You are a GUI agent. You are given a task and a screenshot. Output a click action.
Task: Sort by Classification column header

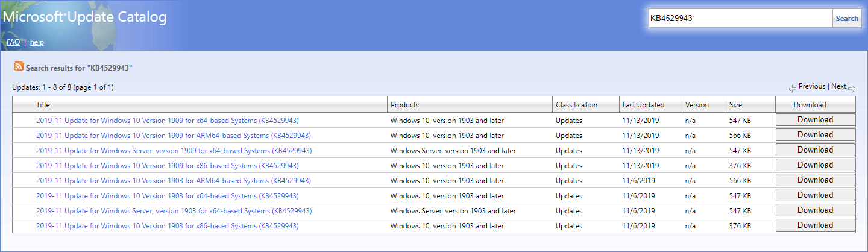point(576,105)
